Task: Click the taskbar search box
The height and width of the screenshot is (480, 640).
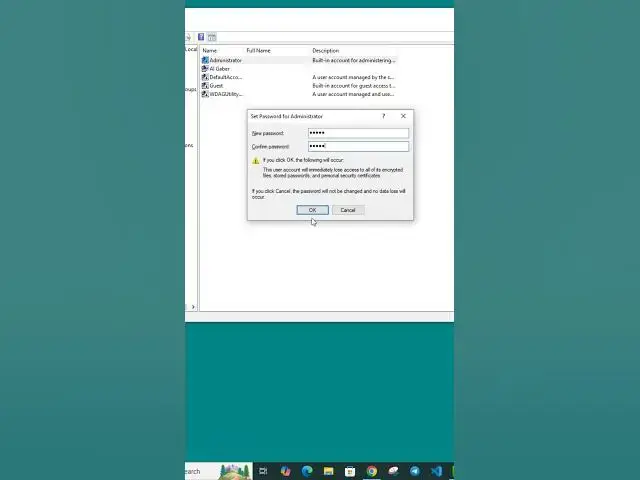Action: coord(218,471)
